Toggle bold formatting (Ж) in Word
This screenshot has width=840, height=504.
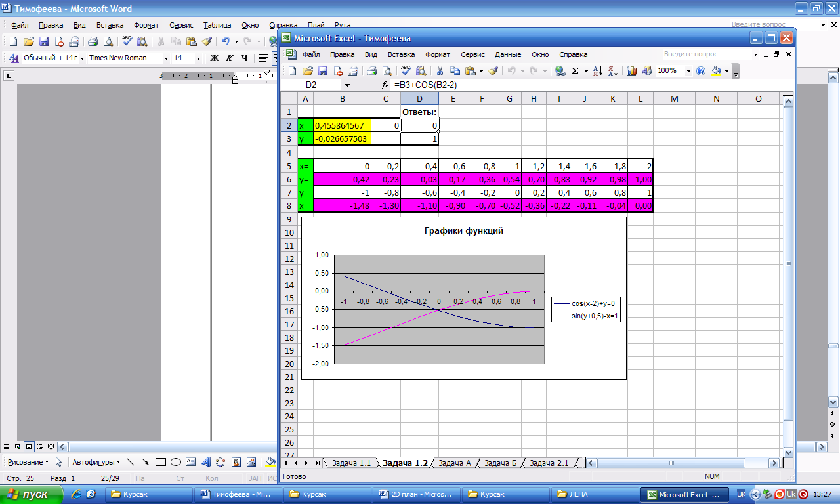(214, 58)
